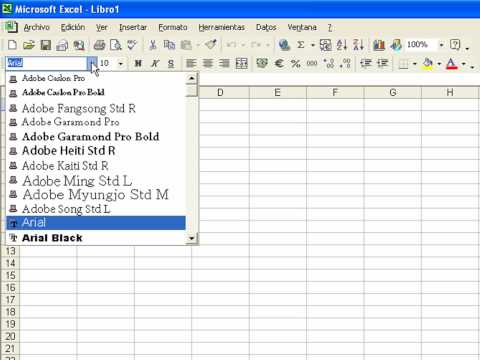Open the Archivo menu
Screen dimensions: 480x360
(x=37, y=27)
